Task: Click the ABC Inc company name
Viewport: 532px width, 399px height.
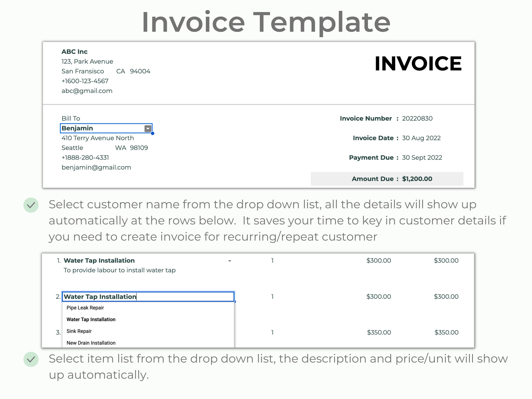Action: click(74, 51)
